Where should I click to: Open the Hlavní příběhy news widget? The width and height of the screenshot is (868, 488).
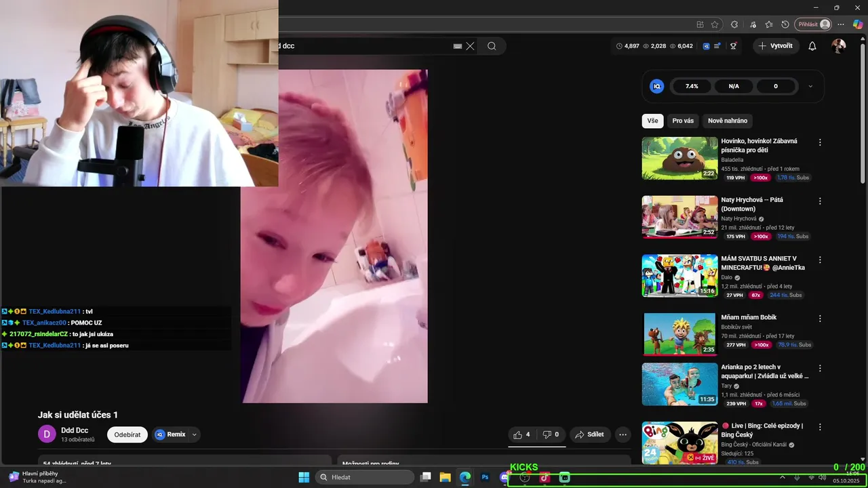pos(37,477)
